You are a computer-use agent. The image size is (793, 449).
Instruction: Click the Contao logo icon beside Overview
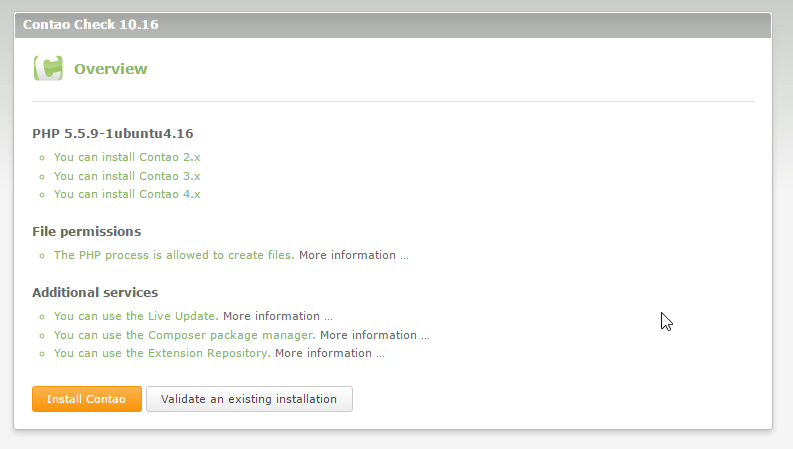click(x=48, y=69)
